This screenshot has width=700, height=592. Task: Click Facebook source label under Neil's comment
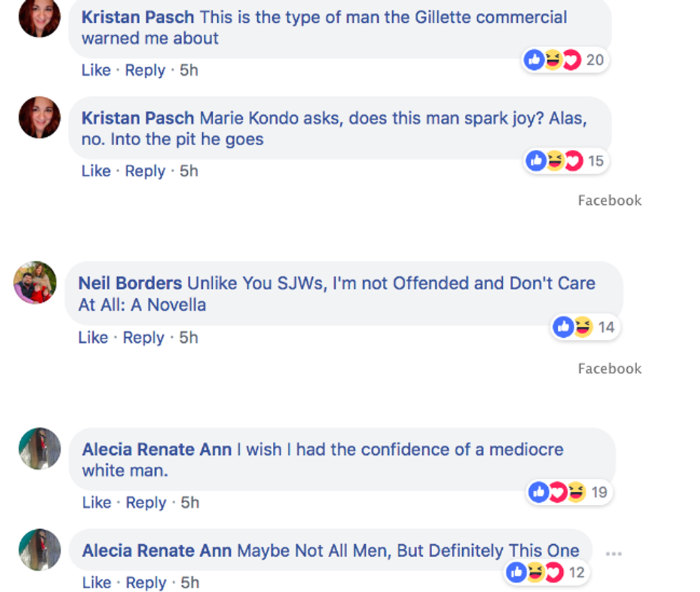(x=609, y=368)
